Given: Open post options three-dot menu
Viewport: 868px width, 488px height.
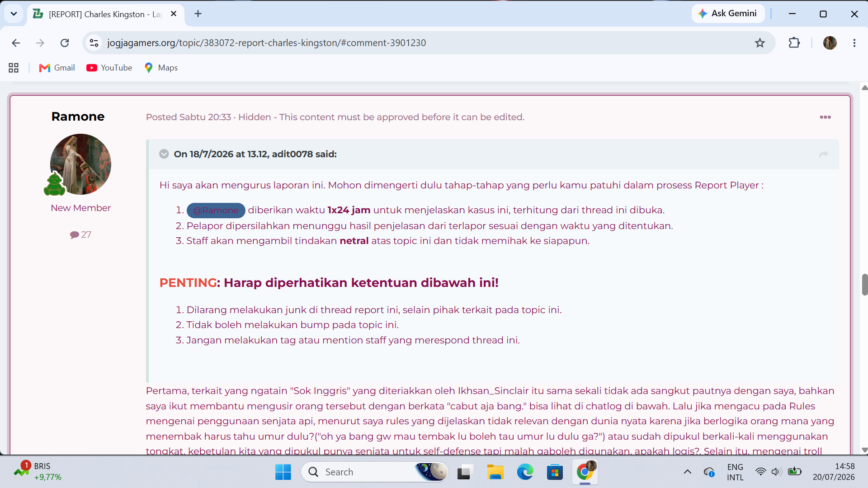Looking at the screenshot, I should click(x=825, y=117).
